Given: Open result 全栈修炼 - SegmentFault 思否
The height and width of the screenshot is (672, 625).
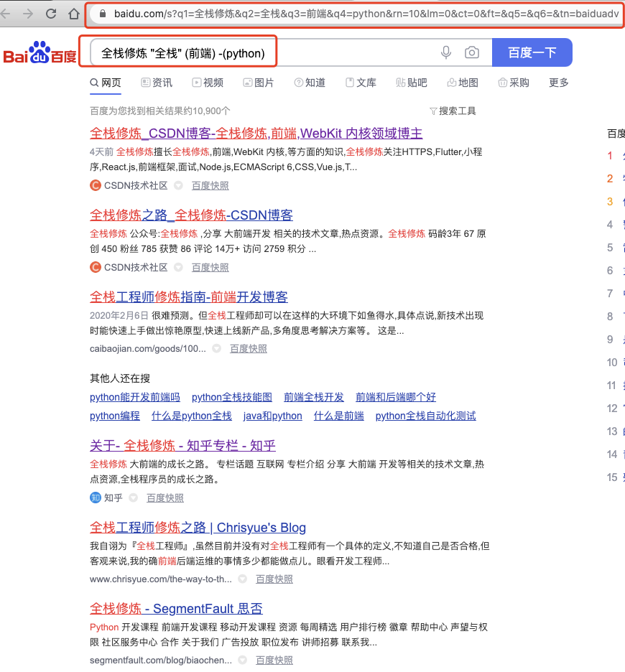Looking at the screenshot, I should 176,609.
